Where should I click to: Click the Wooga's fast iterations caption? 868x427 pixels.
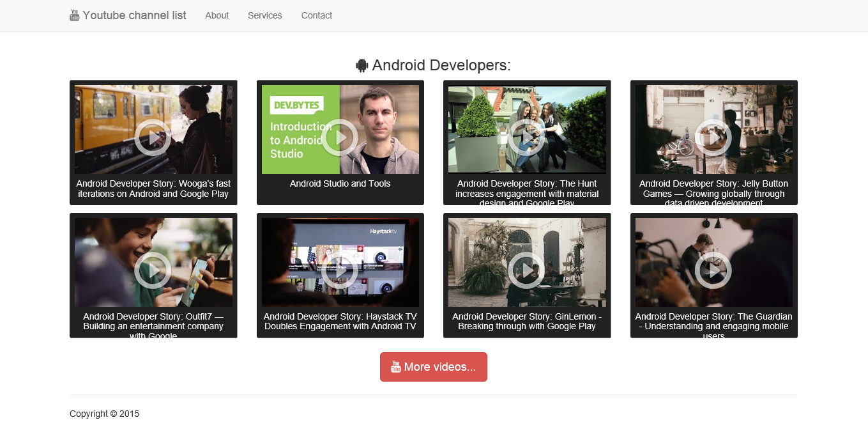153,189
